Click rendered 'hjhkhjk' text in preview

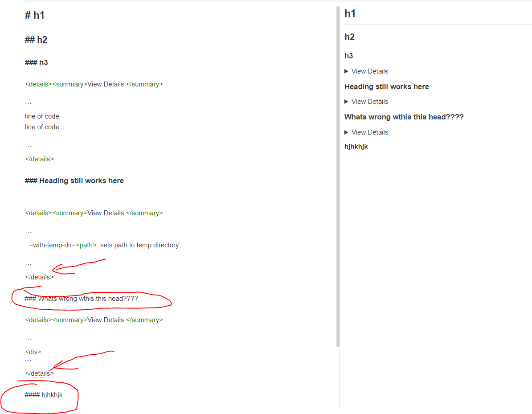[x=356, y=147]
